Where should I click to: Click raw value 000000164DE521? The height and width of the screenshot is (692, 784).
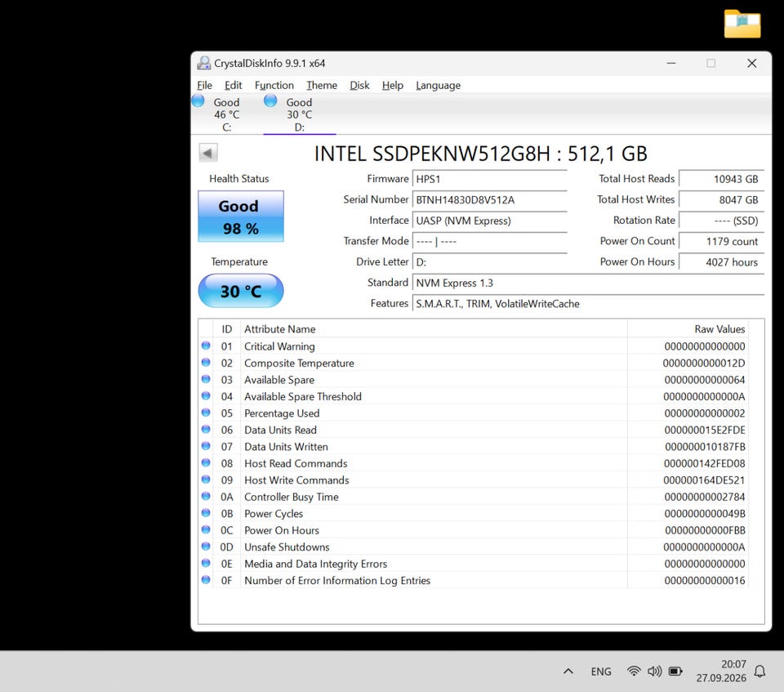pyautogui.click(x=704, y=480)
